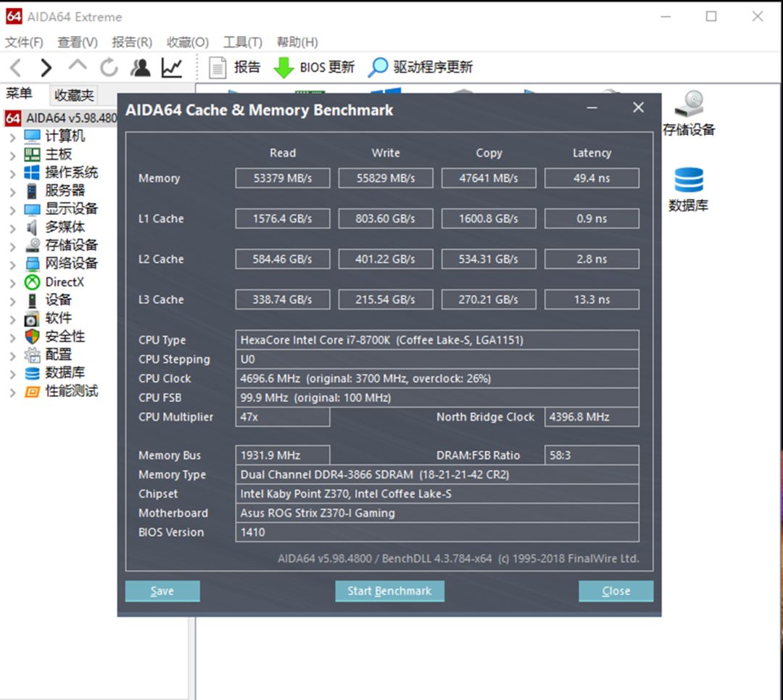Click the 驱动程序更新 toolbar text
Screen dimensions: 783x700
433,67
